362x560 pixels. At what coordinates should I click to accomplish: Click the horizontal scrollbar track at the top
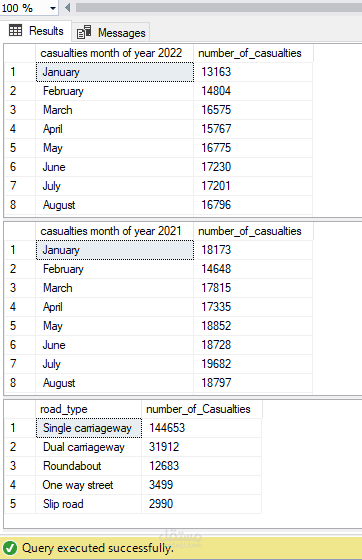coord(218,8)
